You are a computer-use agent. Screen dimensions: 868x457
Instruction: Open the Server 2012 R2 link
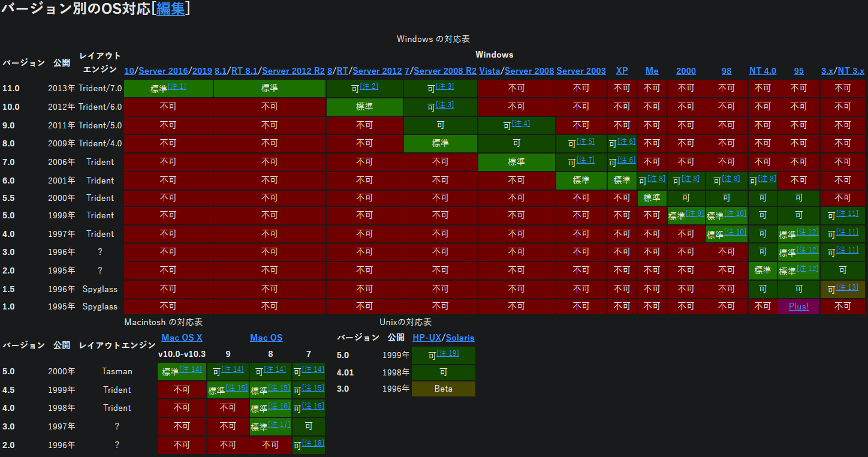(x=293, y=71)
